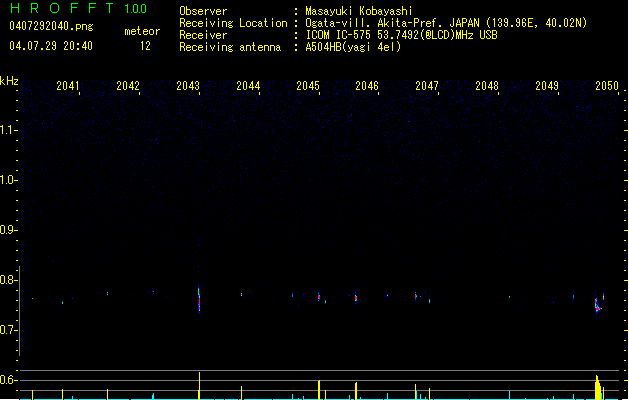629x400 pixels.
Task: Click the 2049 time marker
Action: pyautogui.click(x=547, y=86)
